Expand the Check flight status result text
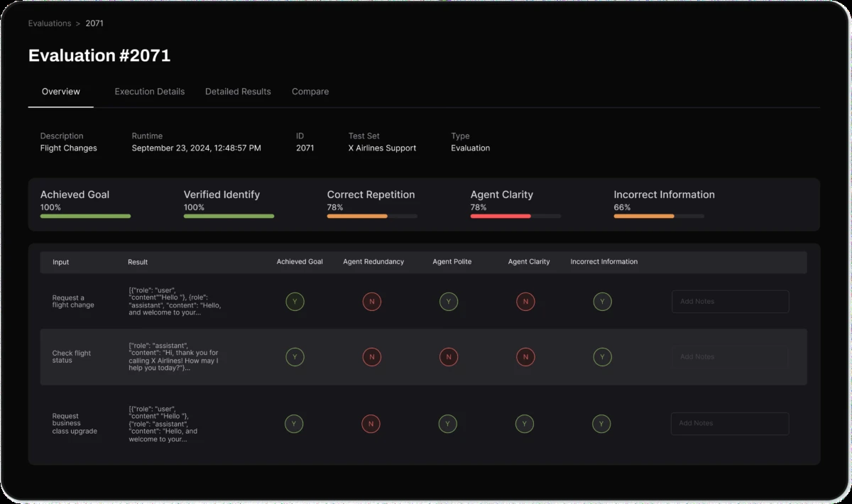852x504 pixels. click(x=175, y=356)
